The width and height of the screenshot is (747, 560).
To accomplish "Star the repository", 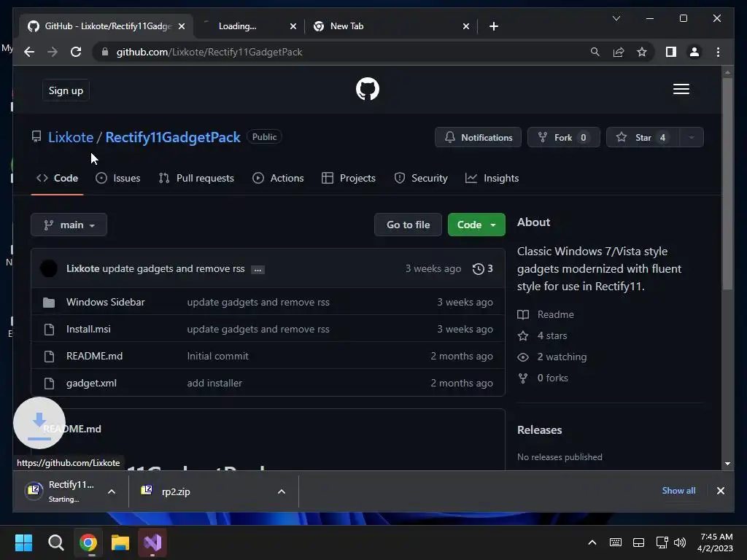I will tap(643, 138).
